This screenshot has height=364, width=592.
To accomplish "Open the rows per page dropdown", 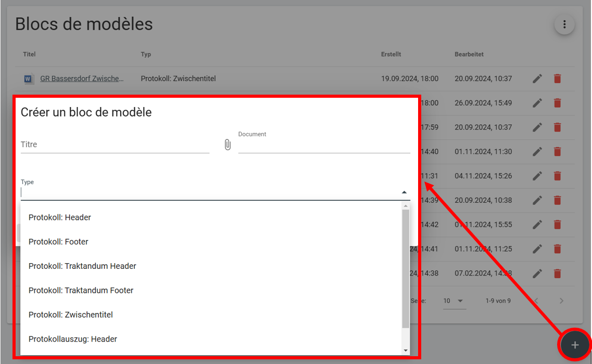I will [x=453, y=301].
